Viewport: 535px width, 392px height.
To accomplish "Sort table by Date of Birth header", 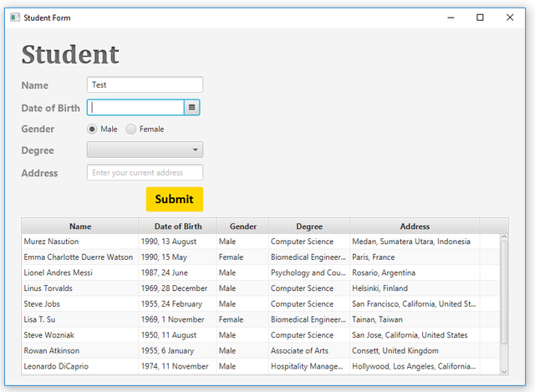I will [178, 227].
